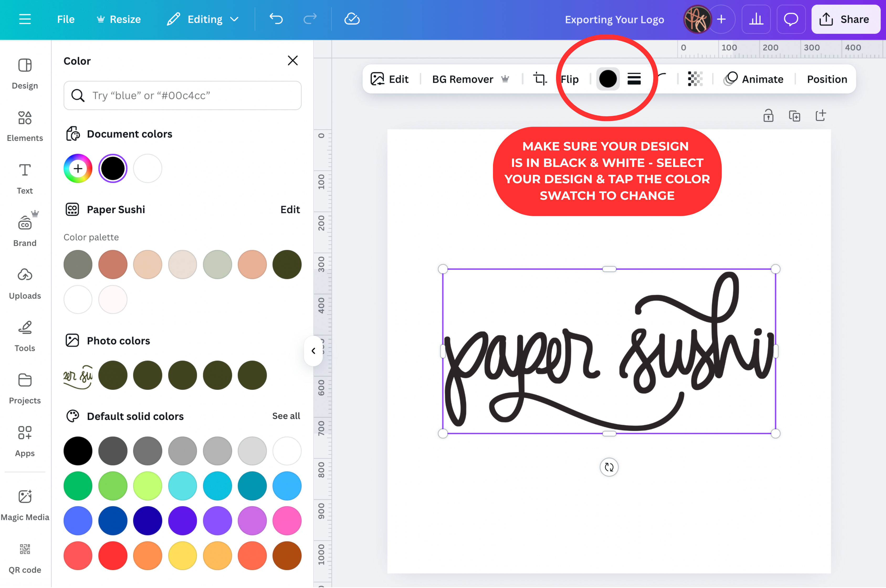Open border weight style icon
The width and height of the screenshot is (886, 588).
pyautogui.click(x=634, y=79)
